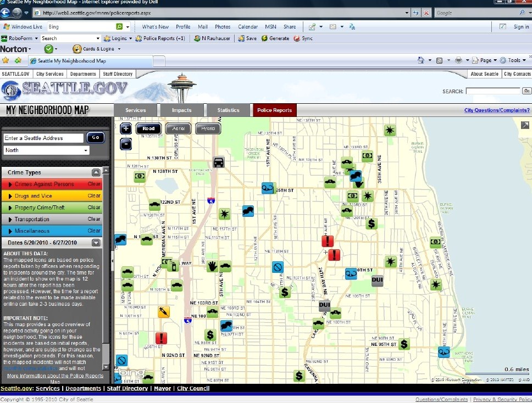Image resolution: width=532 pixels, height=403 pixels.
Task: Click the blue prohibited-sign marker near NE 107th
Action: click(x=278, y=267)
